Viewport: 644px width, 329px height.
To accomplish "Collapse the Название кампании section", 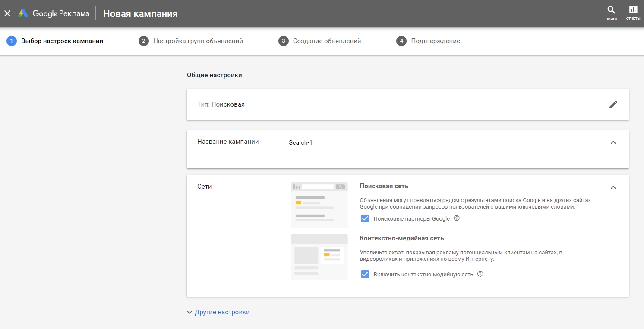I will (x=613, y=142).
